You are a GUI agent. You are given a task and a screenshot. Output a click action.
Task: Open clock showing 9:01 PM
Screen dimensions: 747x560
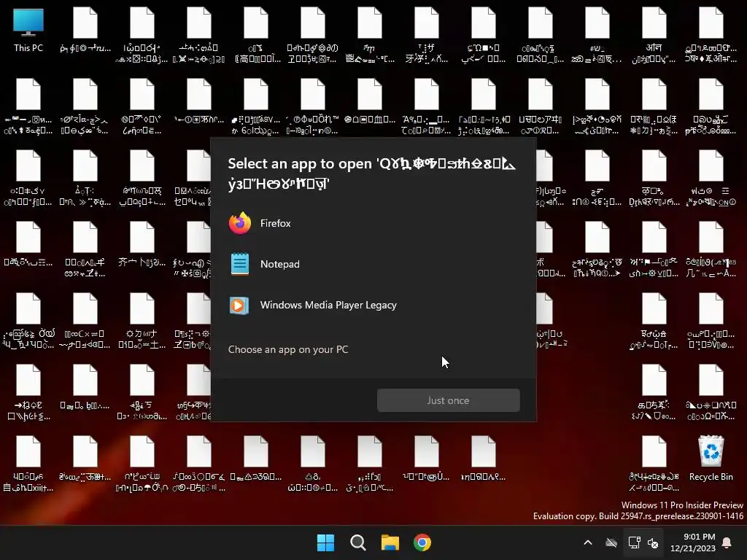[693, 542]
